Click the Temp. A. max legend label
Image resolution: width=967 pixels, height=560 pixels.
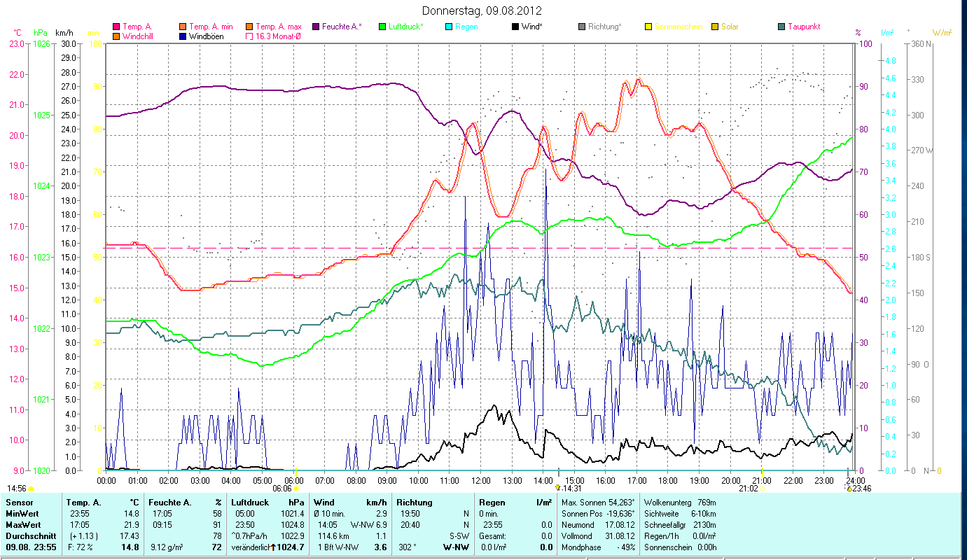(x=278, y=27)
